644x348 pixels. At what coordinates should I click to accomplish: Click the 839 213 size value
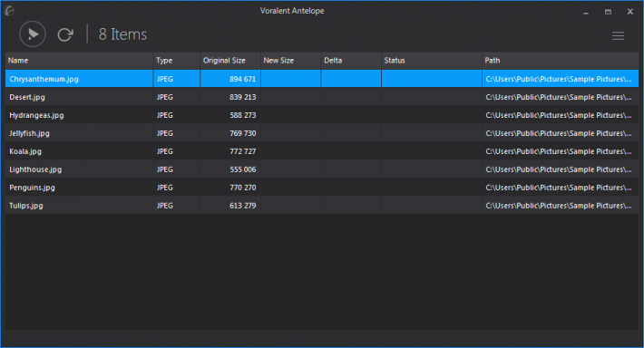[243, 97]
